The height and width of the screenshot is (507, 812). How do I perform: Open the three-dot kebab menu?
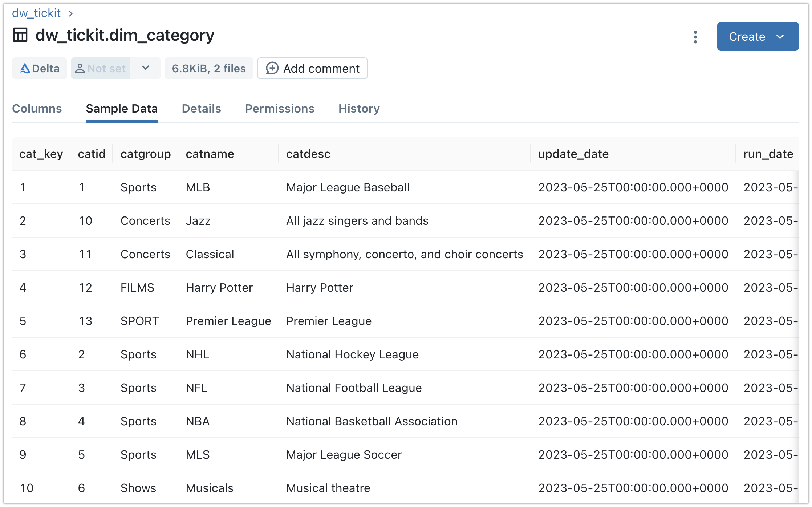[x=695, y=37]
